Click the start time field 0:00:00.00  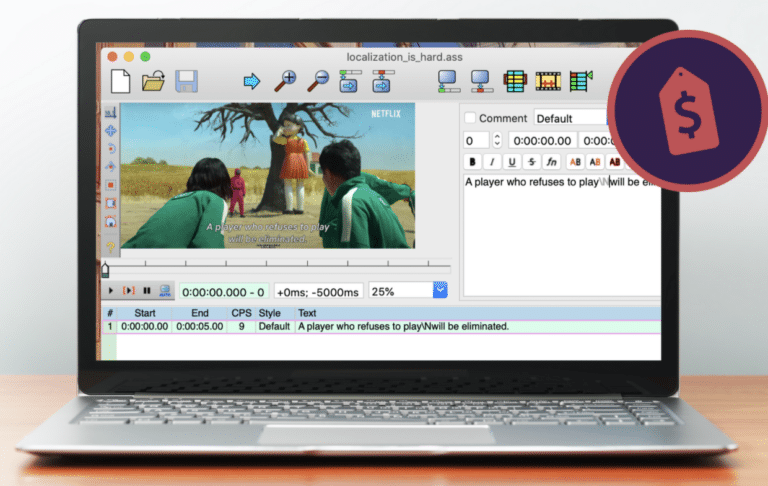click(x=542, y=141)
